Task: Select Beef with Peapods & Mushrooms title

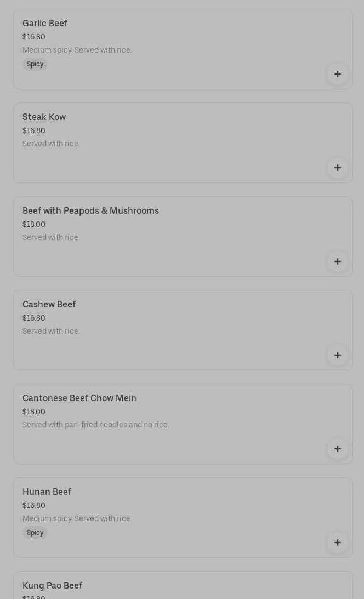Action: point(90,211)
